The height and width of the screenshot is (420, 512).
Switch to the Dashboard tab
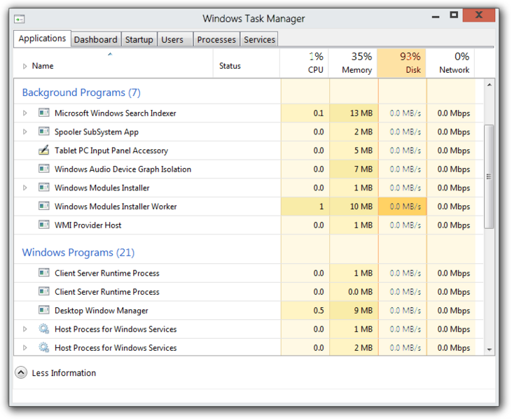coord(95,40)
